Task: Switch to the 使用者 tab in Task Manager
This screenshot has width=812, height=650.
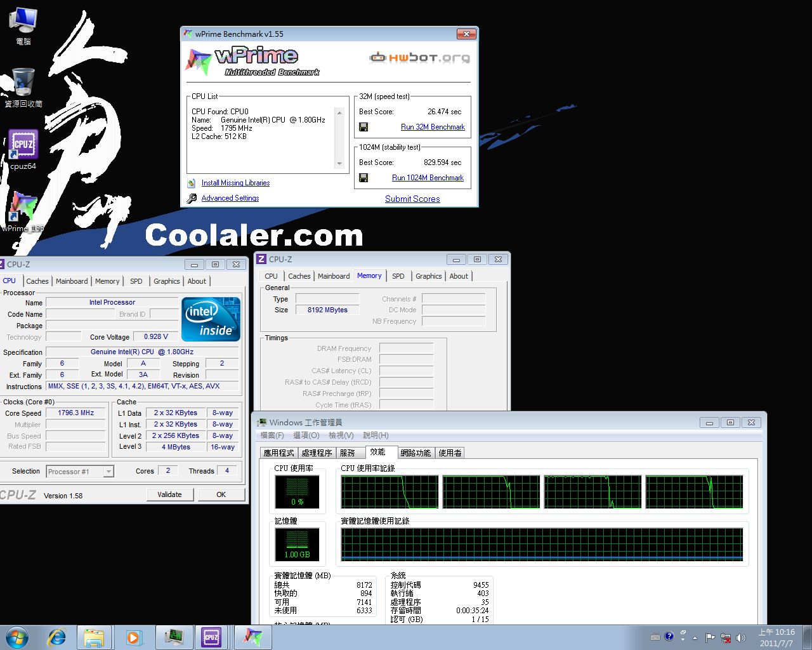Action: pyautogui.click(x=450, y=453)
